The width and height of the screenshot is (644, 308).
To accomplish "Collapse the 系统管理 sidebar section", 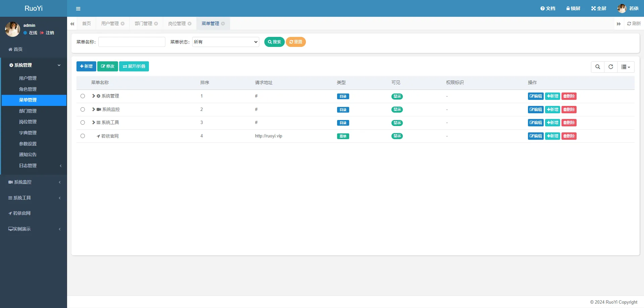I will coord(34,65).
